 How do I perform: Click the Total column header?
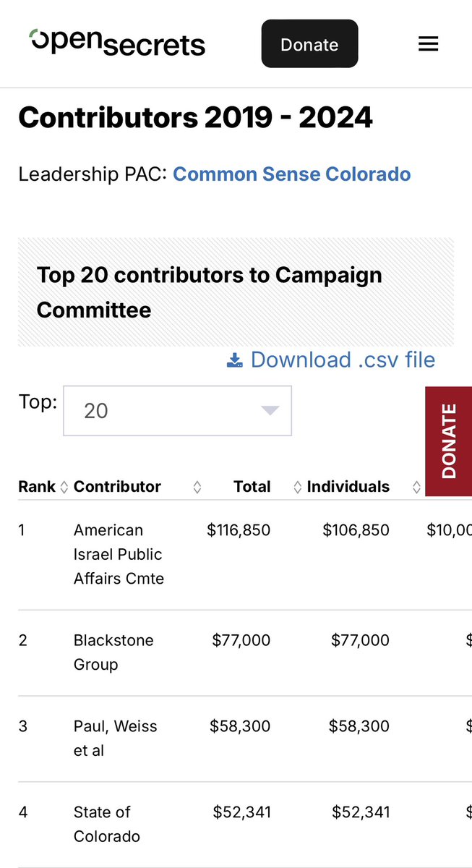pyautogui.click(x=252, y=487)
